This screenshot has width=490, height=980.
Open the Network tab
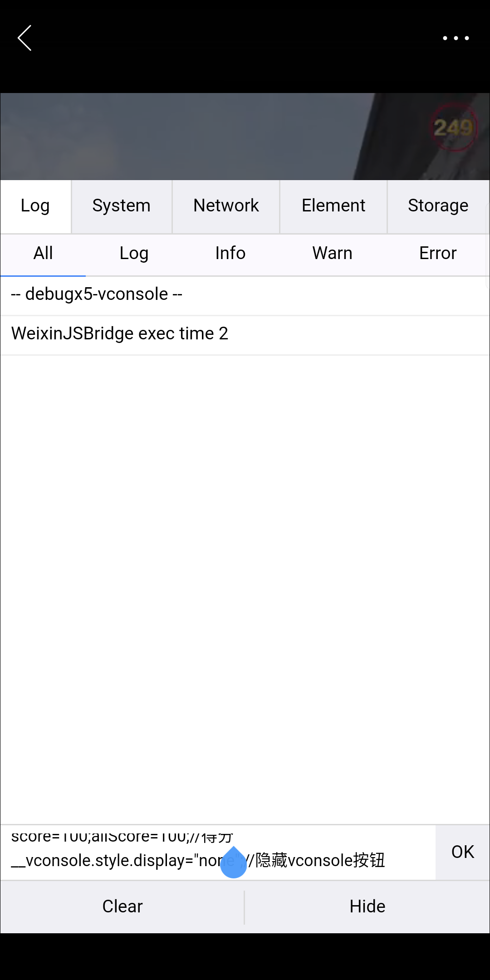pyautogui.click(x=226, y=206)
